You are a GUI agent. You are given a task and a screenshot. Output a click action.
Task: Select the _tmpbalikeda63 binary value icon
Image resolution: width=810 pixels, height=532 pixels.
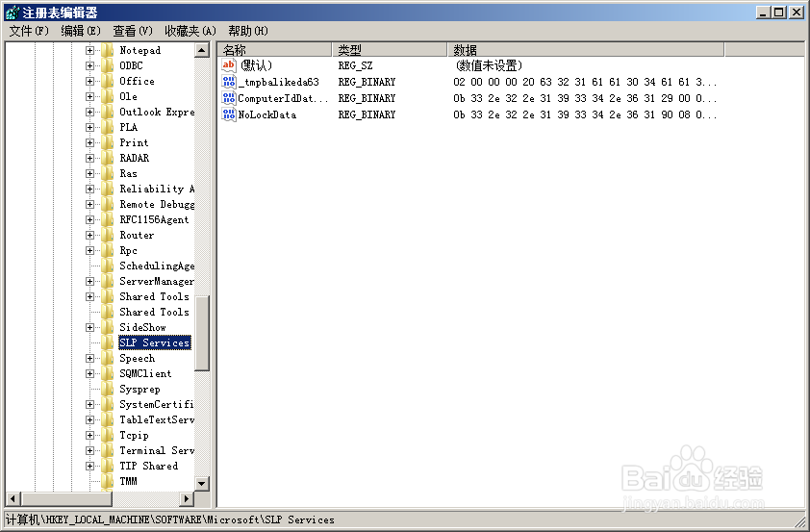coord(228,82)
